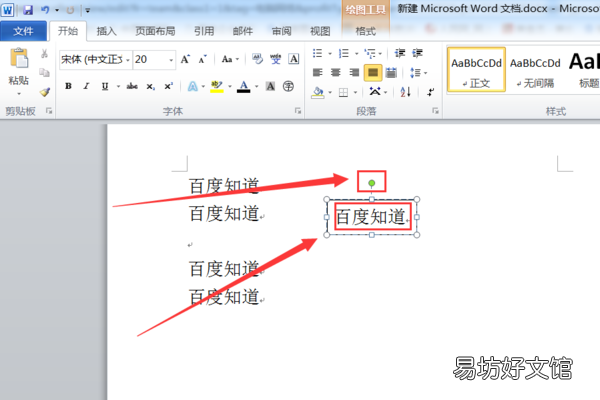Increase font size with grow font icon
The image size is (600, 400).
tap(185, 59)
